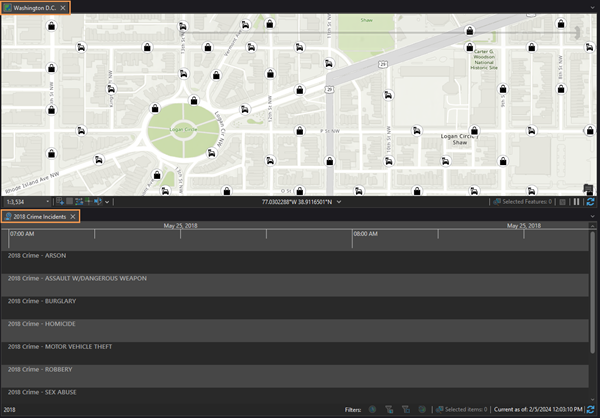
Task: Click the first map navigation tool icon
Action: (60, 202)
